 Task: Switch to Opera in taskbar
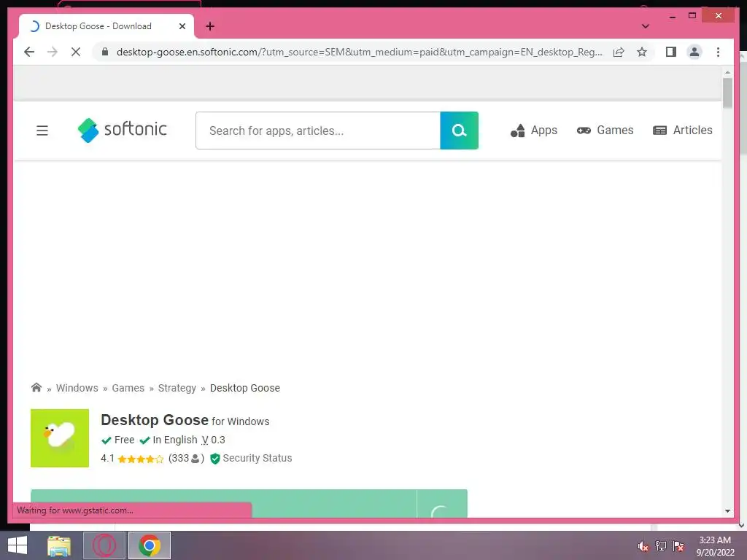104,545
